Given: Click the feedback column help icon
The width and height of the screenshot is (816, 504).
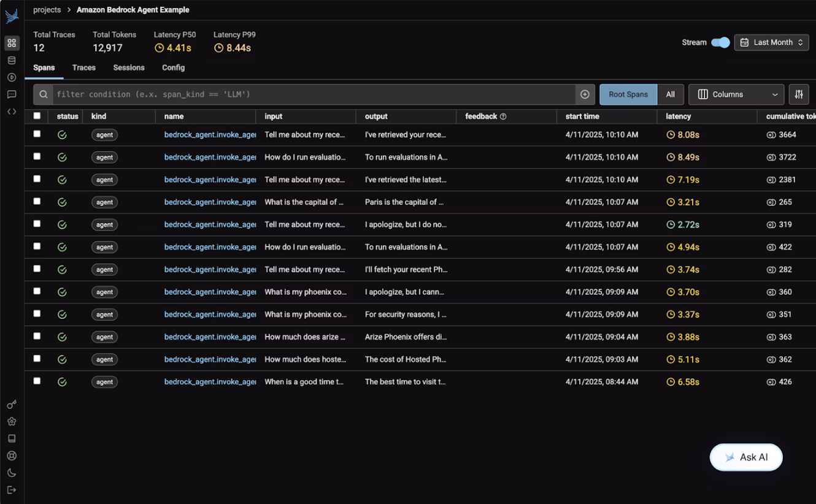Looking at the screenshot, I should pos(503,116).
